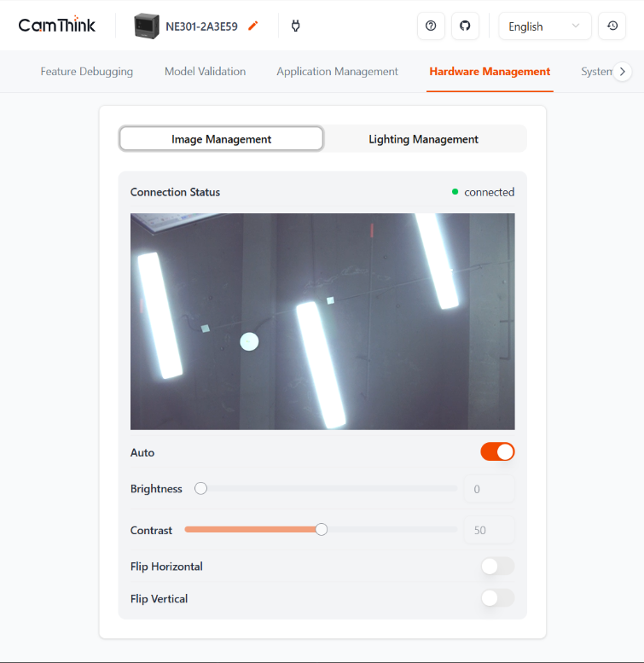The width and height of the screenshot is (644, 663).
Task: Click the CamThink logo
Action: pyautogui.click(x=57, y=26)
